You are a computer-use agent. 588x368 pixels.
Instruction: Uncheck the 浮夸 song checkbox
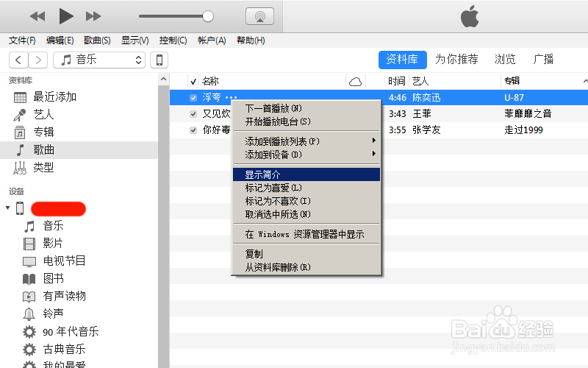click(x=193, y=98)
